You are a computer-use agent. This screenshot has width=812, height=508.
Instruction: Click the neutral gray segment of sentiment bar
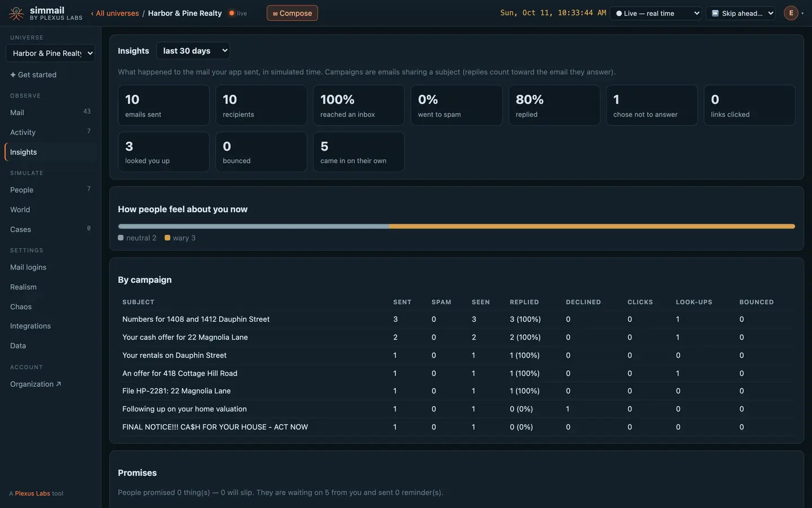click(x=253, y=226)
